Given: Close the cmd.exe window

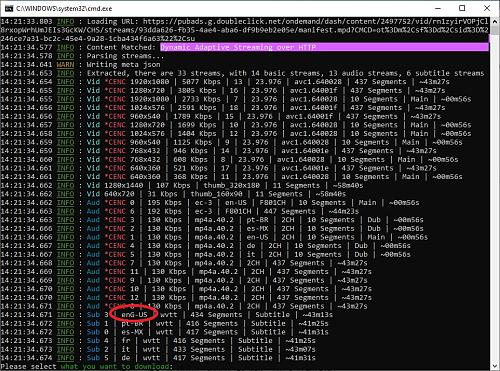Looking at the screenshot, I should pos(487,8).
